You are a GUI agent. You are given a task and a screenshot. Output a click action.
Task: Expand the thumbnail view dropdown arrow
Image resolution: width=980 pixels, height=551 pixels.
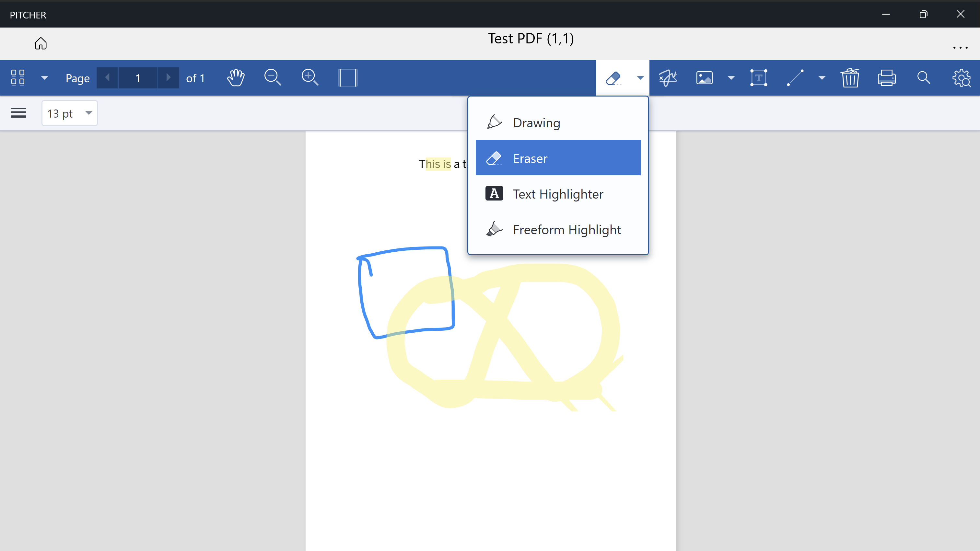click(x=44, y=78)
